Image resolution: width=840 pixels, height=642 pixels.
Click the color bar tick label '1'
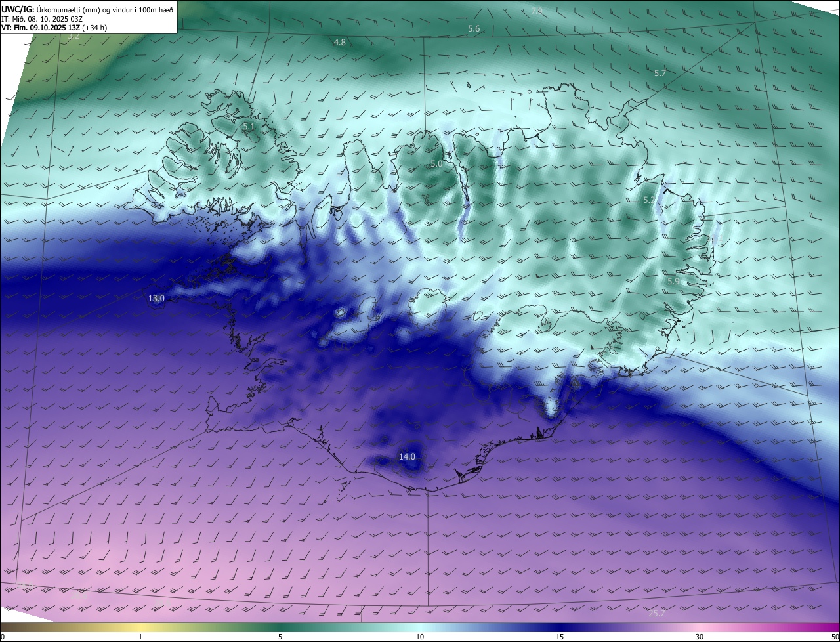tap(141, 637)
